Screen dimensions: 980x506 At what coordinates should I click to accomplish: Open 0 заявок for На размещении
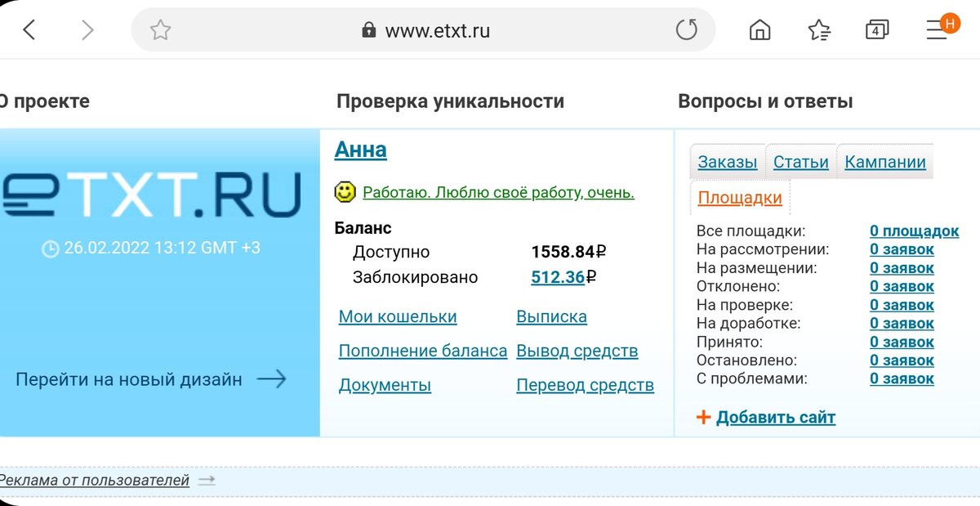(902, 268)
